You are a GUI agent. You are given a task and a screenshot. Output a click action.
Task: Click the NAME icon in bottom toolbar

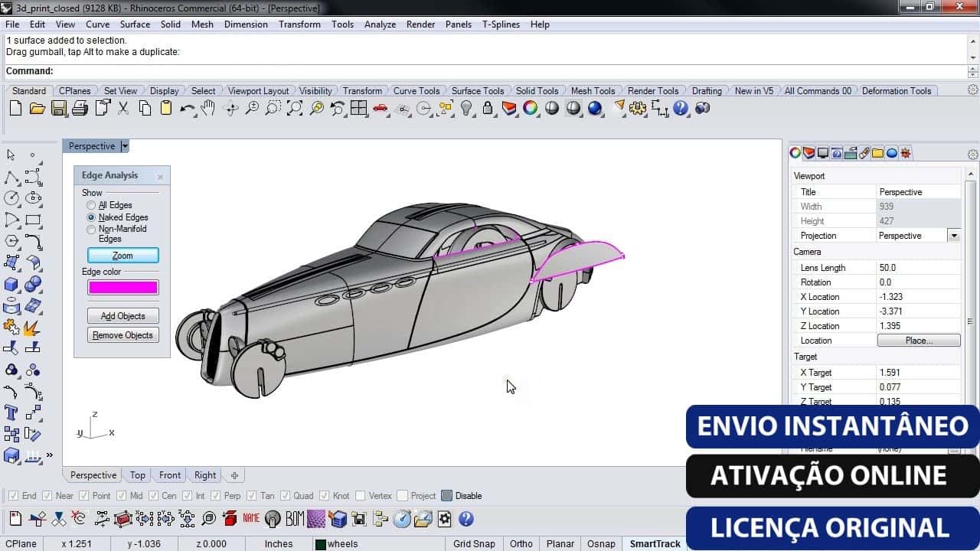(x=252, y=520)
